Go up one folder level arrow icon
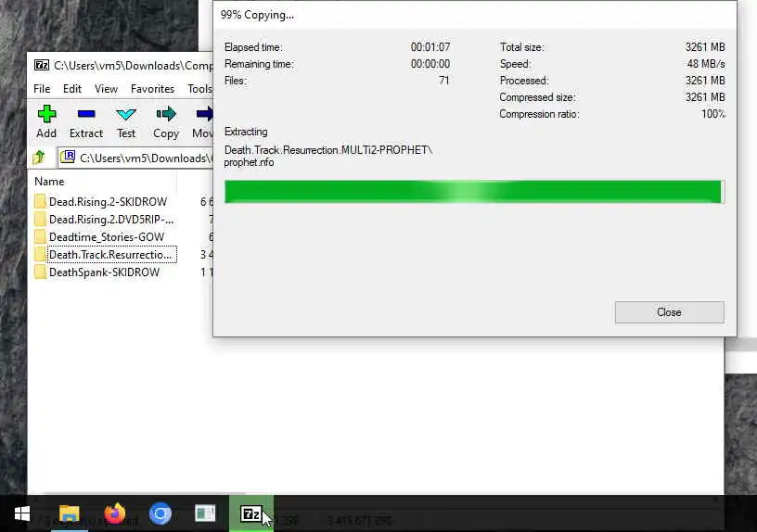Viewport: 757px width, 532px height. tap(39, 158)
